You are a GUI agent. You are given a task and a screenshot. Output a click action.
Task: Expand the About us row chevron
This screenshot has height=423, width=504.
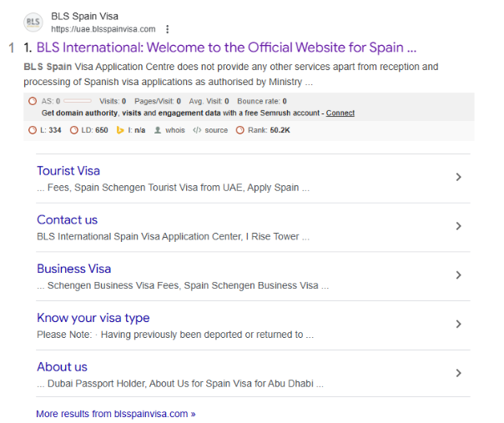point(459,373)
